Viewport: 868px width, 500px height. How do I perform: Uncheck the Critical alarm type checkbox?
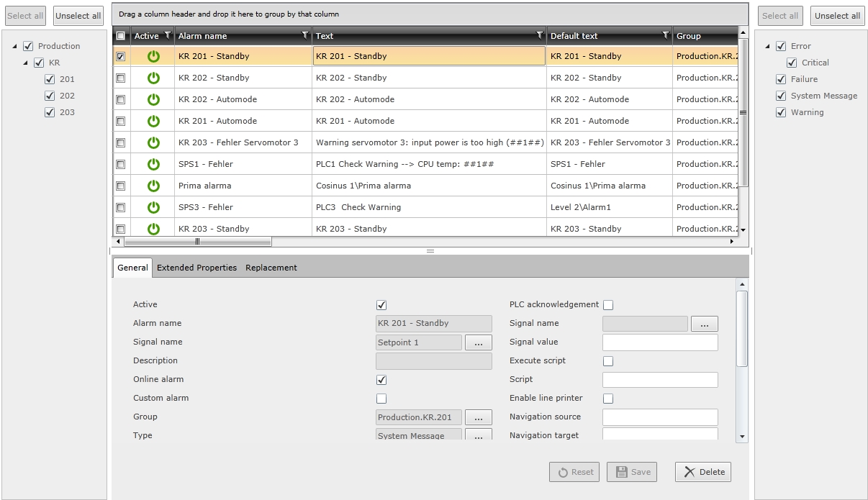792,63
